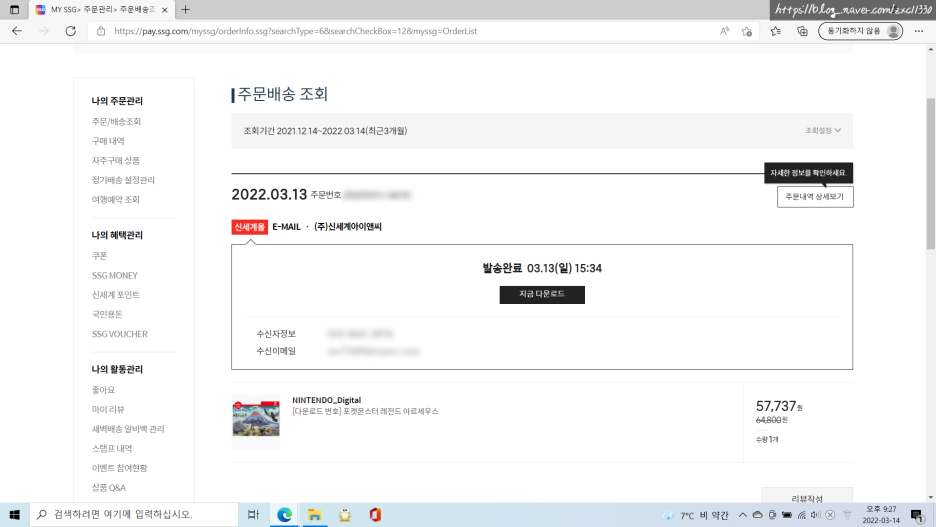
Task: Open SSG VOUCHER sidebar link
Action: 119,334
